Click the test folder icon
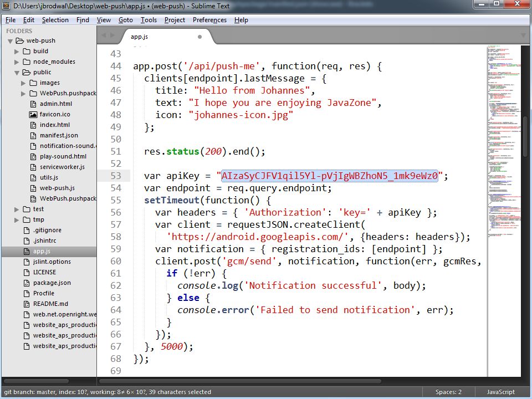This screenshot has height=399, width=532. click(27, 209)
